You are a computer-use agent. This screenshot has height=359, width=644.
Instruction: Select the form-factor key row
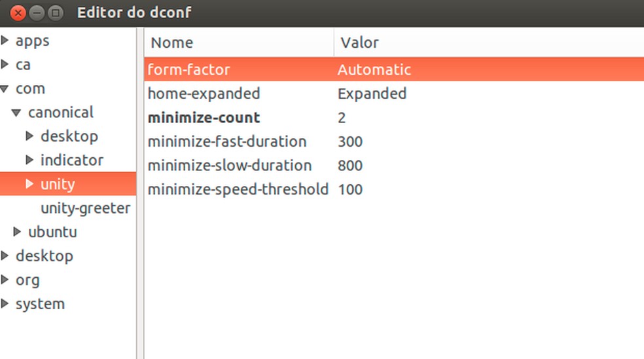coord(189,69)
